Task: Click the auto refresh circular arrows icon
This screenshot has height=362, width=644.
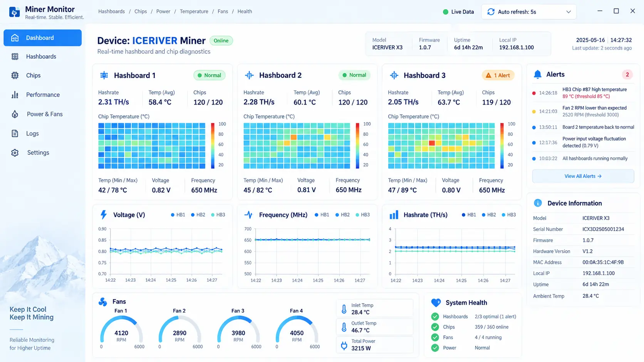Action: coord(491,12)
